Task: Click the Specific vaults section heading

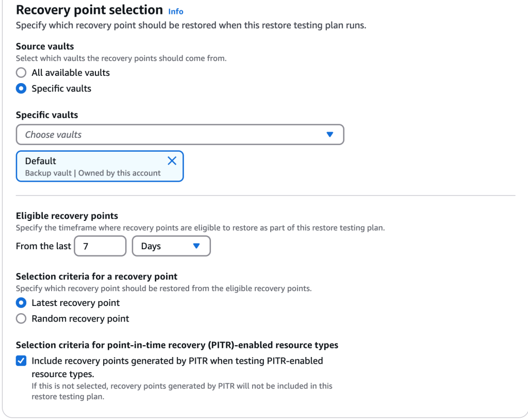Action: 47,115
